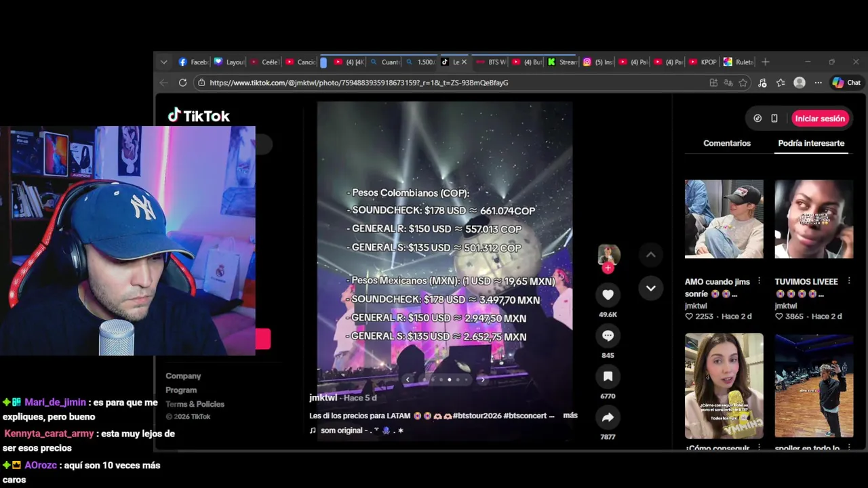This screenshot has width=868, height=488.
Task: Open the 'TUVIMOS LIVEEE' video thumbnail
Action: pyautogui.click(x=814, y=219)
